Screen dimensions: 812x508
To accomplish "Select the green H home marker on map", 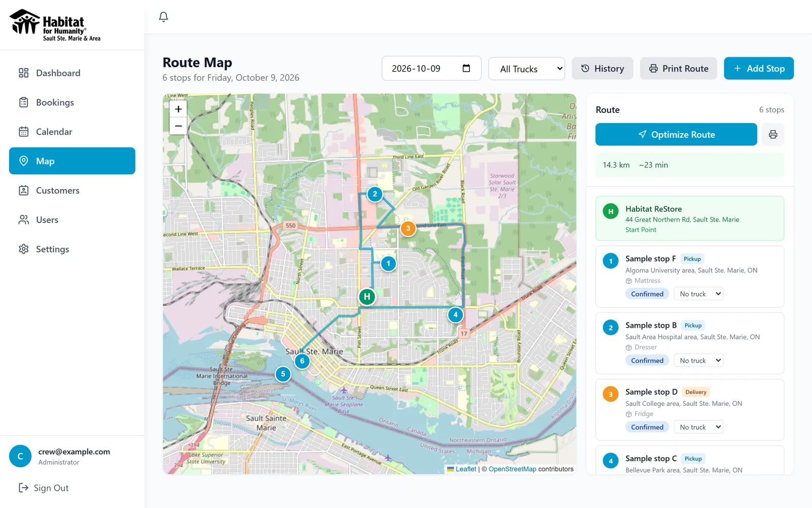I will [367, 297].
